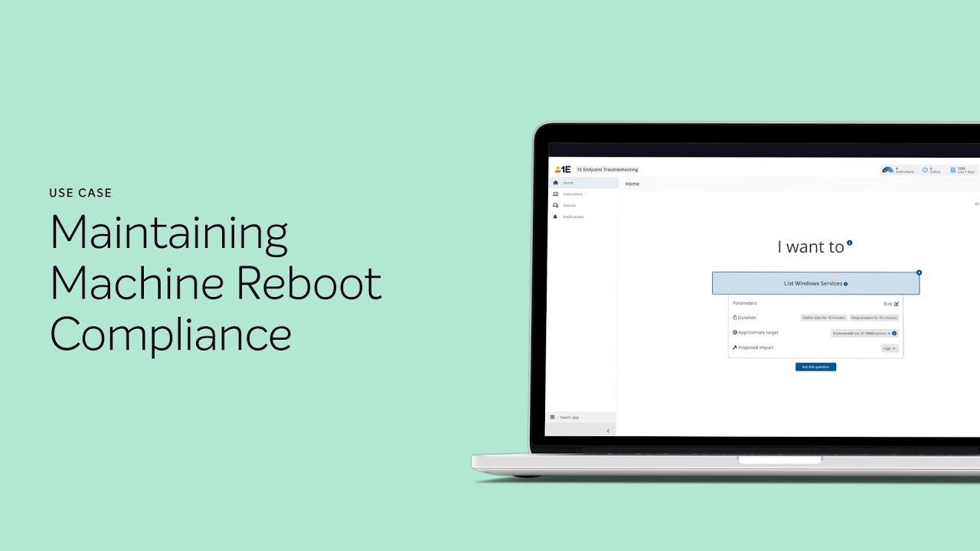980x551 pixels.
Task: Click the Instructions gauge icon in header
Action: coord(887,170)
